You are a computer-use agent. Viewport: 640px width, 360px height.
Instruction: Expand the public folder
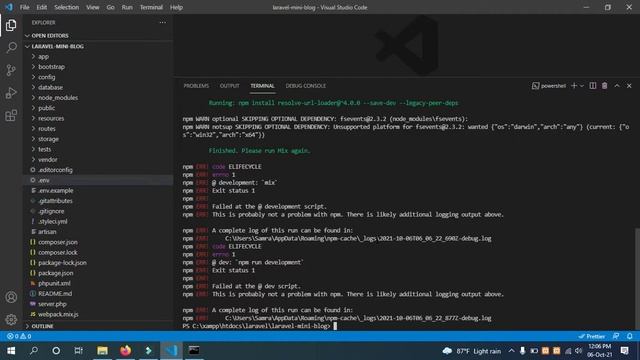pos(98,108)
